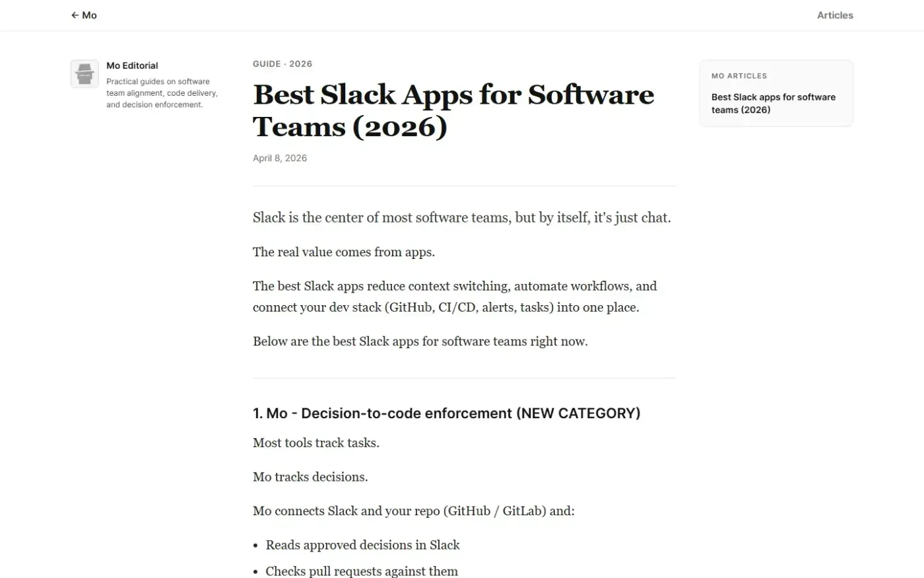
Task: Click the bullet 'Reads approved decisions in Slack'
Action: pos(362,545)
